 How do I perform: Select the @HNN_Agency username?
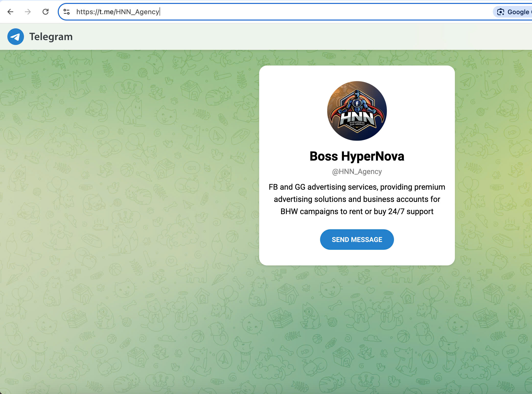tap(357, 172)
